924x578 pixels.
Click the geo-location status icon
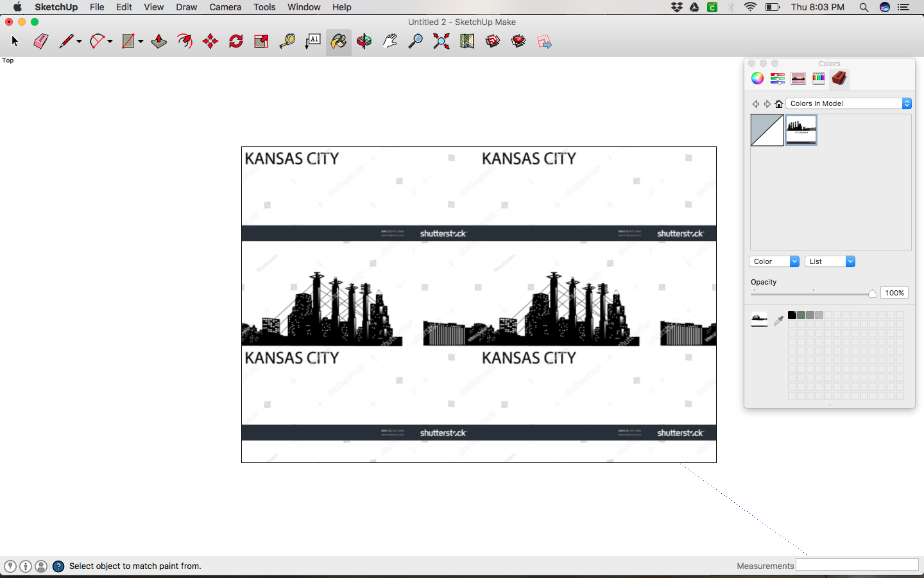(x=10, y=566)
